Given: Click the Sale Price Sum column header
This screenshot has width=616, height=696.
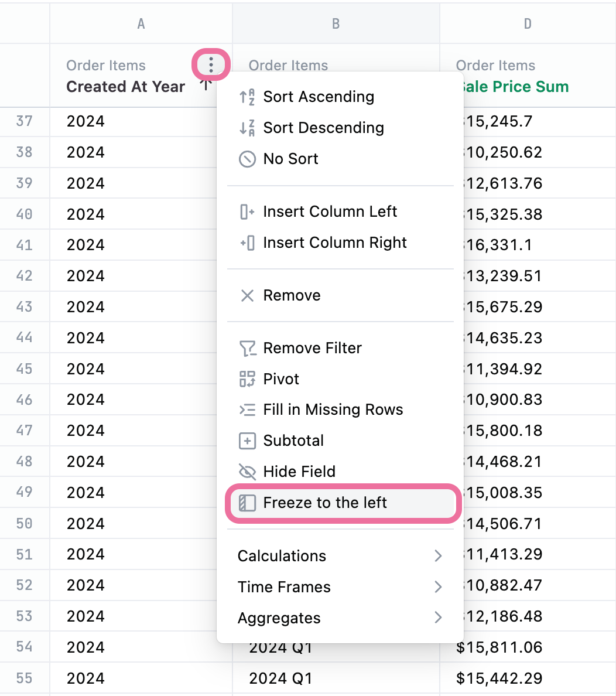Looking at the screenshot, I should click(515, 87).
